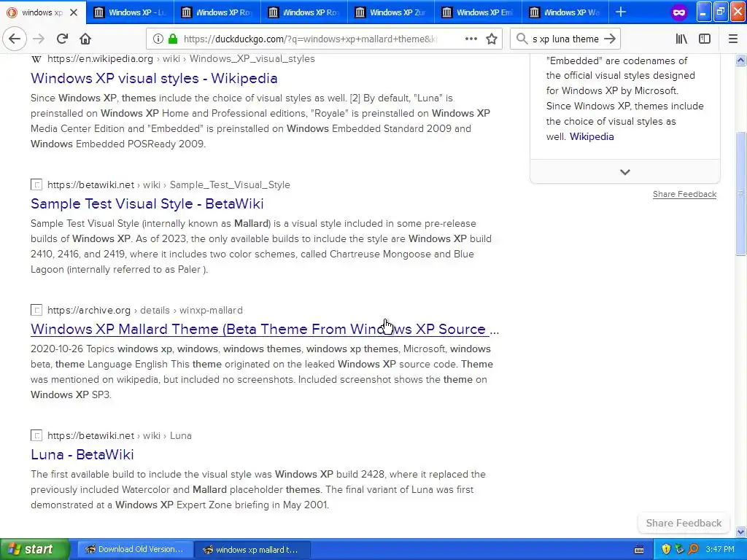
Task: Switch to second Windows XP Ro tab
Action: click(x=304, y=12)
